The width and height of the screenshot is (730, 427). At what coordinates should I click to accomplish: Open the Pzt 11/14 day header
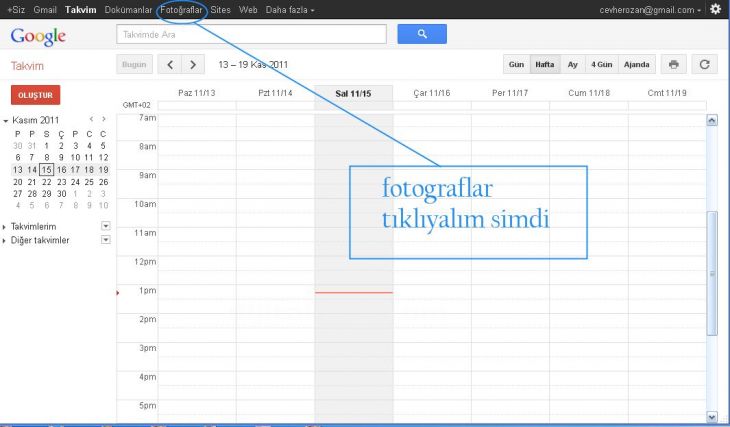(x=275, y=93)
